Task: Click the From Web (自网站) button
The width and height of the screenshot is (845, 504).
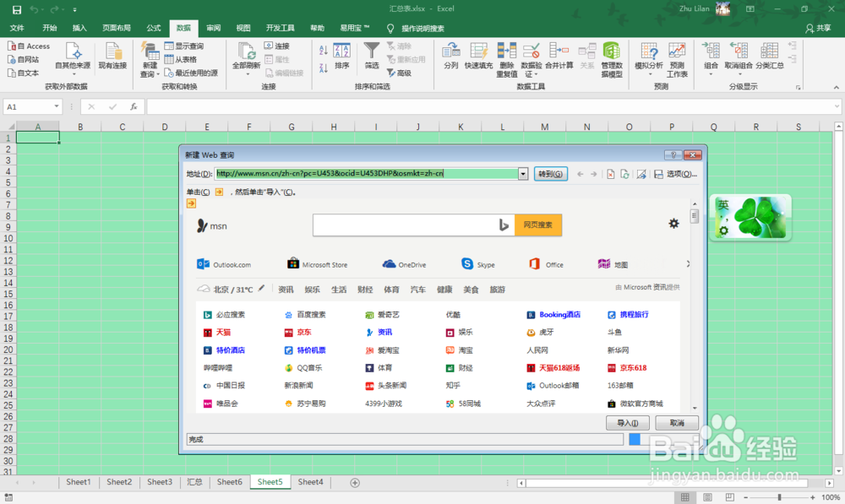Action: (x=23, y=60)
